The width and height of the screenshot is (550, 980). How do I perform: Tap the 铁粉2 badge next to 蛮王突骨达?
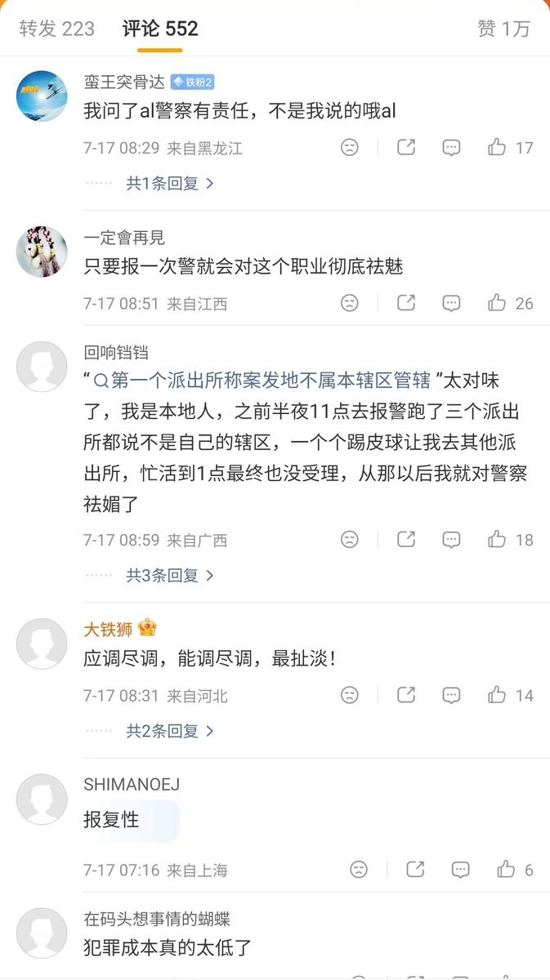coord(191,82)
